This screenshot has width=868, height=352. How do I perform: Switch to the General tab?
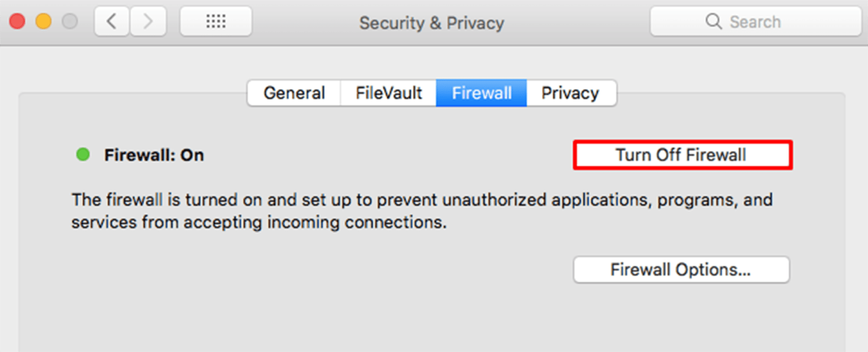(294, 93)
